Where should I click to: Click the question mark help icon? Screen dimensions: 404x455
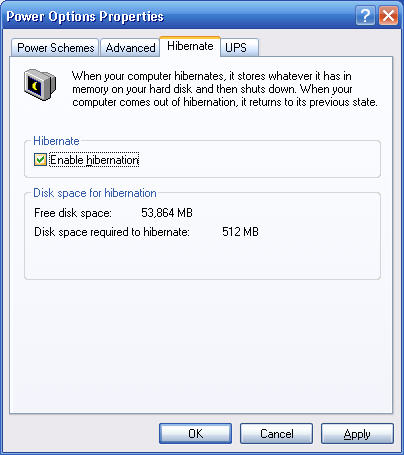tap(365, 16)
